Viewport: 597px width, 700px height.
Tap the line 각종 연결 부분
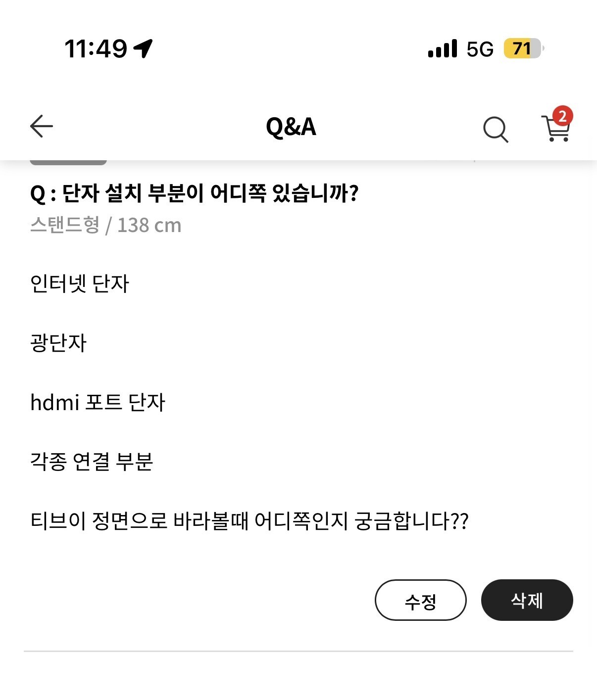(x=92, y=462)
